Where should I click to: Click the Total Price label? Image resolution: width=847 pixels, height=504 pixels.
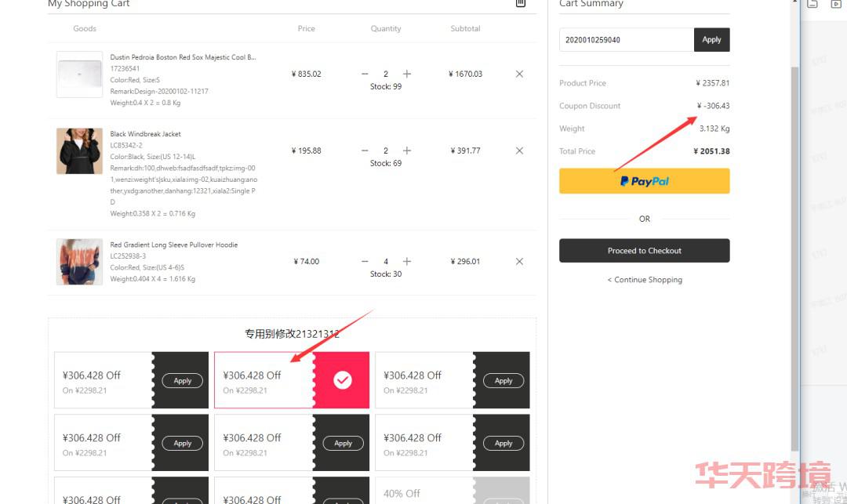(x=577, y=151)
